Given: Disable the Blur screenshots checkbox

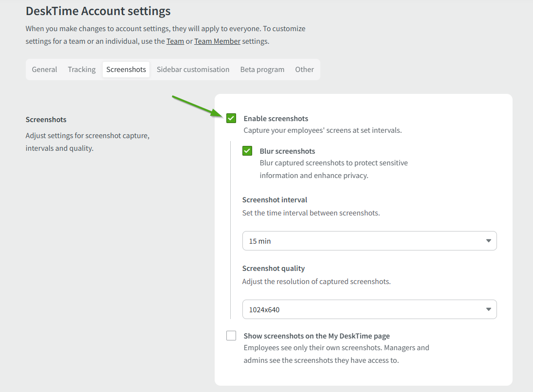Looking at the screenshot, I should click(x=247, y=151).
